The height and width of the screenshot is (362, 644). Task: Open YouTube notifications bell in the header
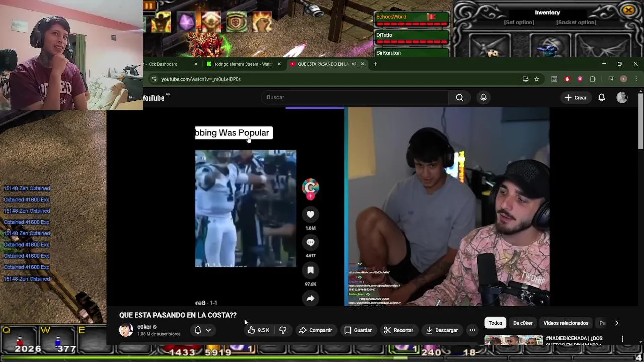(x=602, y=98)
